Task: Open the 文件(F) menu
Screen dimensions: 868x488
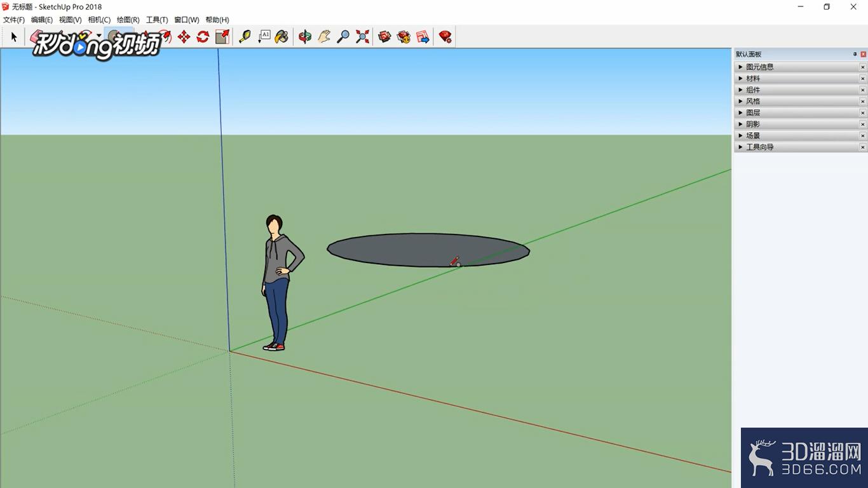Action: pos(14,20)
